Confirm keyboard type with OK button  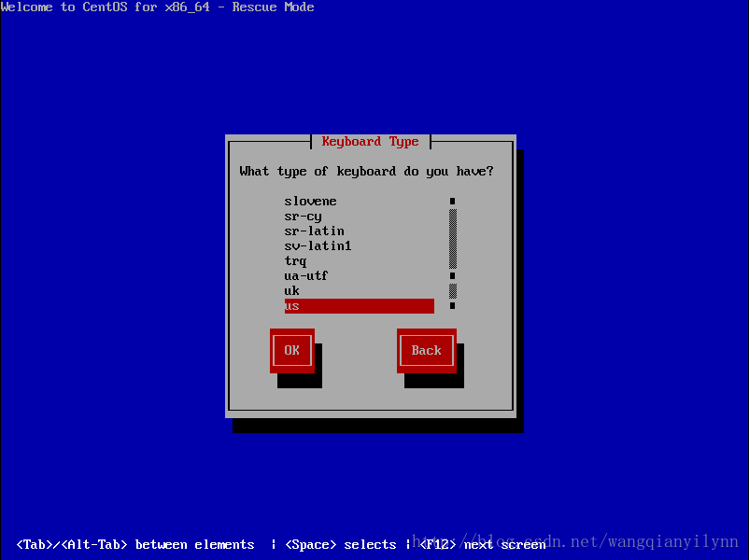(292, 350)
